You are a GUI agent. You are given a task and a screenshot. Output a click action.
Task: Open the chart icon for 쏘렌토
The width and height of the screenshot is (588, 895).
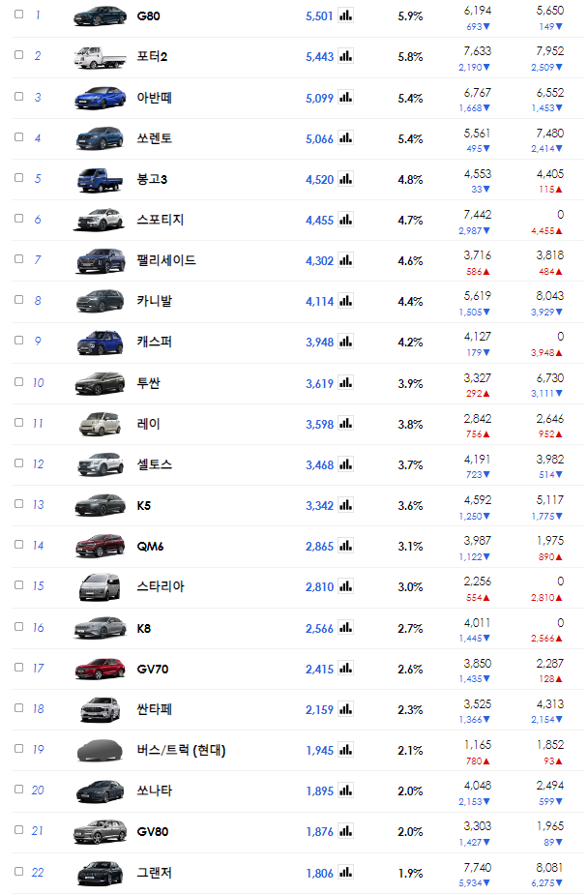click(345, 138)
